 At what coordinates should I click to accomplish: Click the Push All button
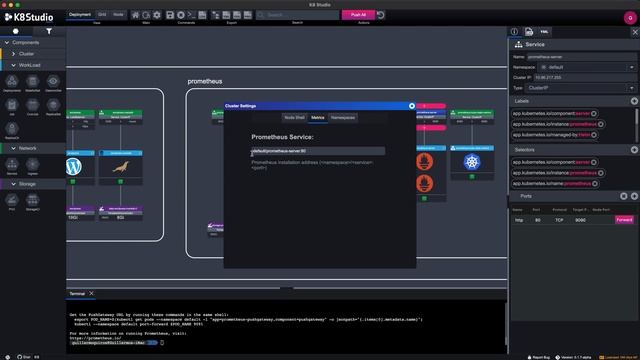(x=358, y=15)
